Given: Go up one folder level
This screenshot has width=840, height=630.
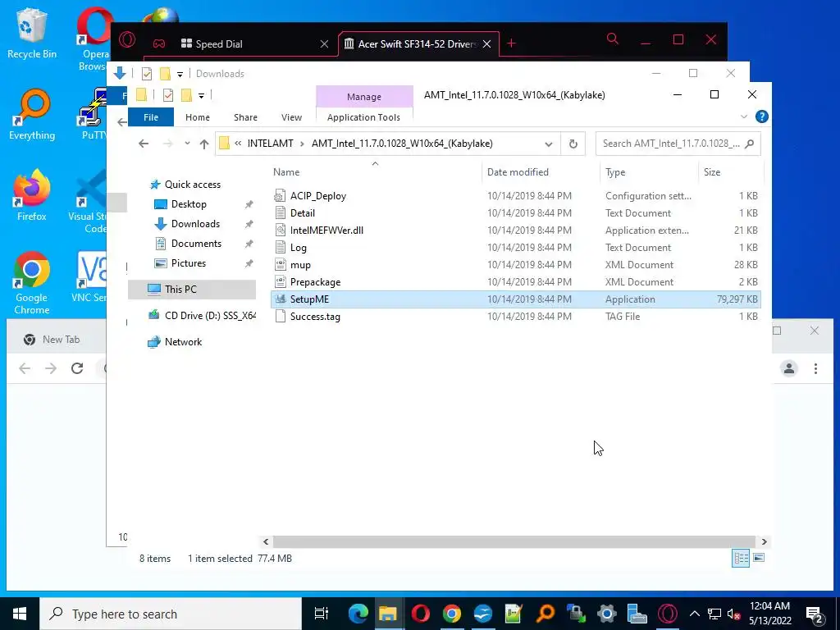Looking at the screenshot, I should pyautogui.click(x=204, y=144).
